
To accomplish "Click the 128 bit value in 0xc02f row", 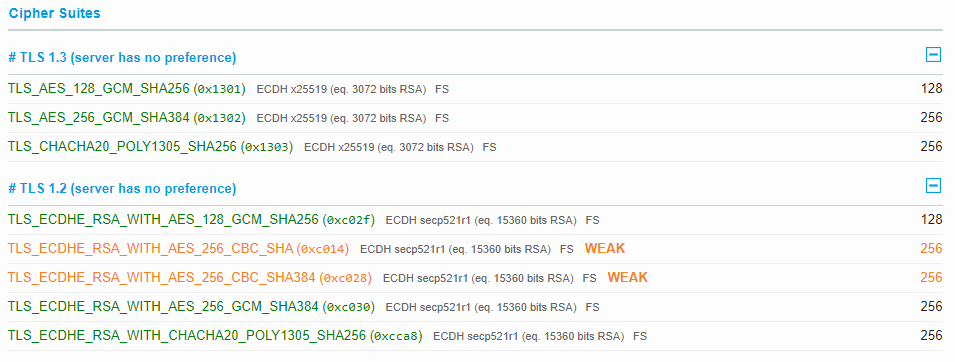I will click(931, 220).
